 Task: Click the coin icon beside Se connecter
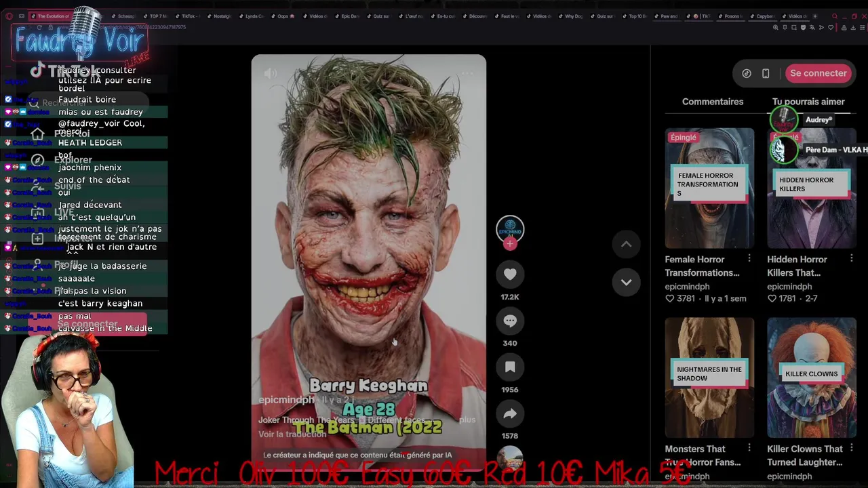(x=747, y=73)
